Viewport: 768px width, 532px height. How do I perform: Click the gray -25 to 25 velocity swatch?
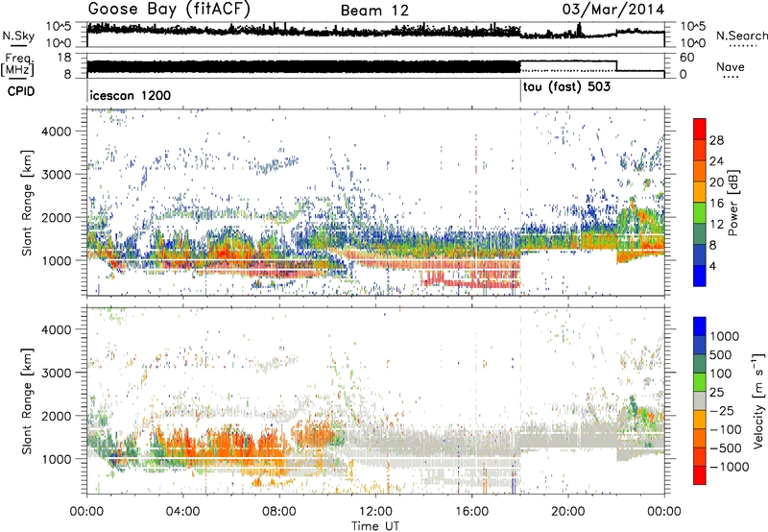(700, 400)
